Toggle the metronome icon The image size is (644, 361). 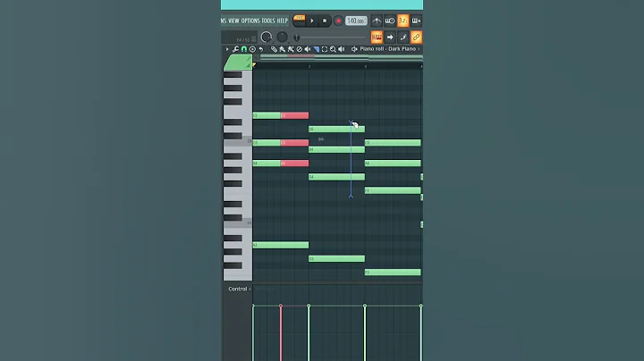point(377,21)
